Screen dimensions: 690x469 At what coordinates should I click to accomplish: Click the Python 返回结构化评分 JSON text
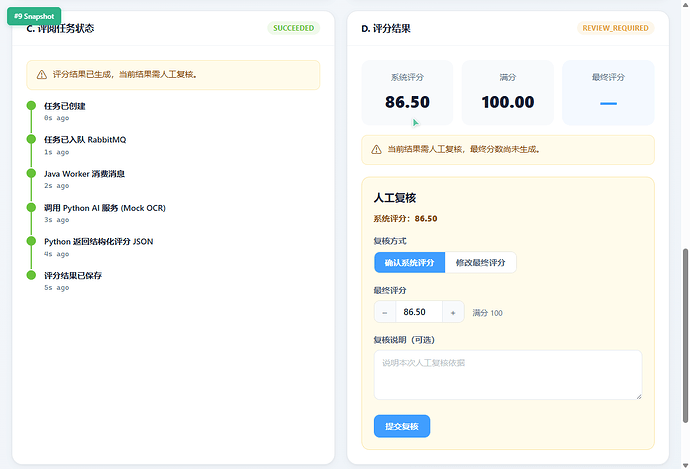coord(99,242)
